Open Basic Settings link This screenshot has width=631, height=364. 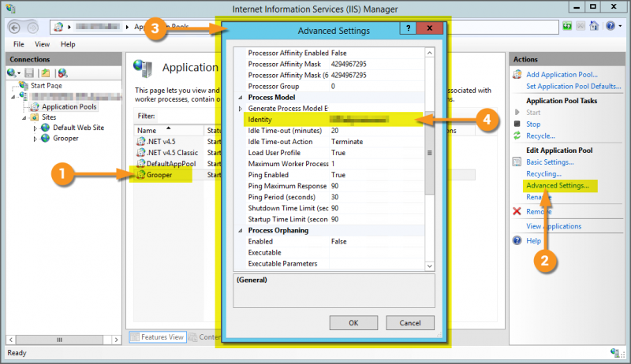point(550,162)
